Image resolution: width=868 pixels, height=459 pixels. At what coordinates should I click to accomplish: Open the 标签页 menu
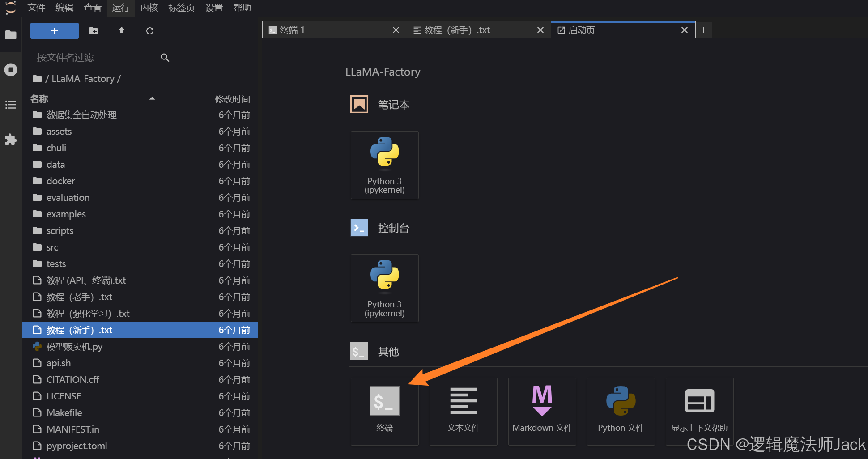pos(182,8)
